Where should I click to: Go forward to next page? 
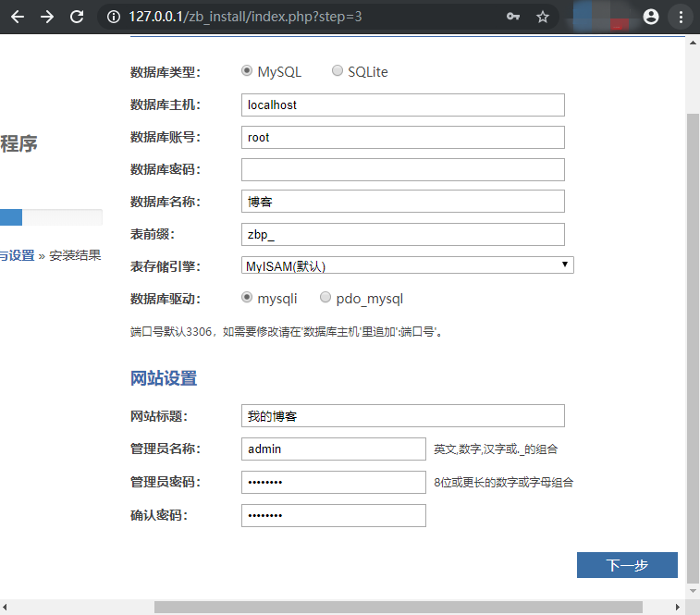pos(47,17)
